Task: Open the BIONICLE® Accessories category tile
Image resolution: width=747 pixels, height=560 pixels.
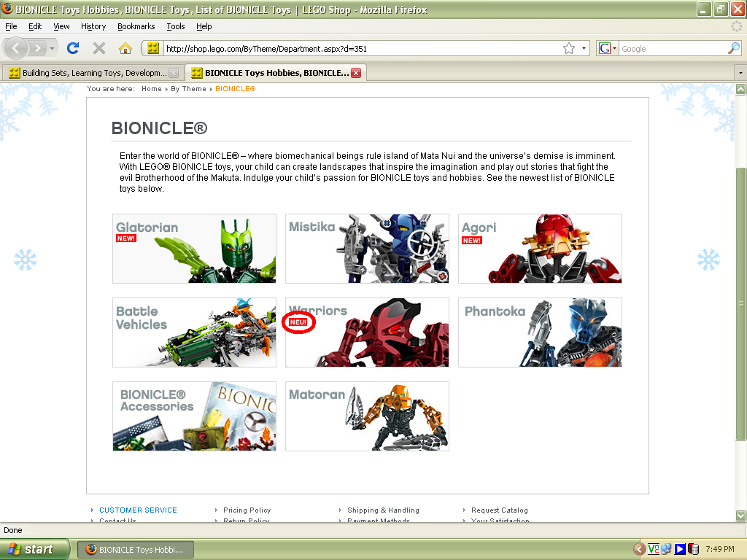Action: pos(194,416)
